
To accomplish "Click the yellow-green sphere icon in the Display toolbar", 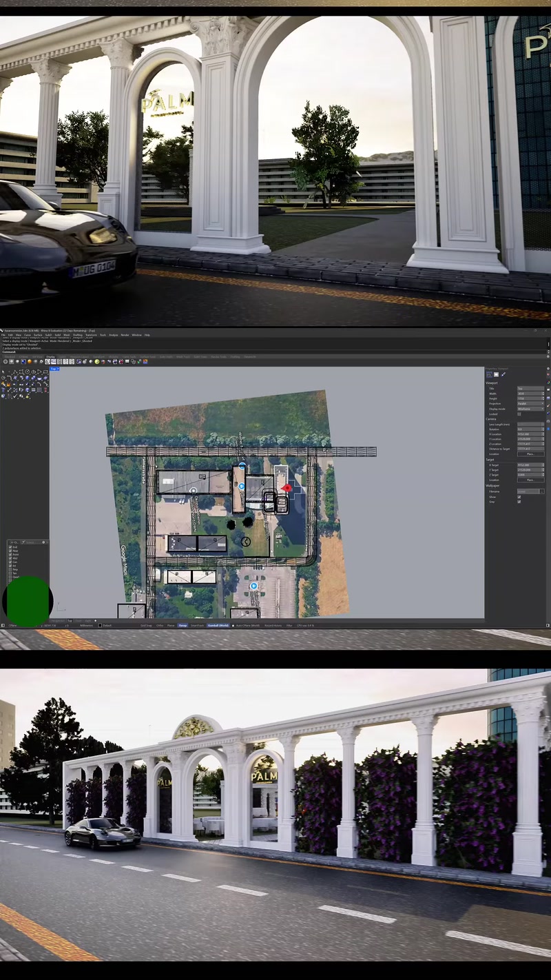I will tap(97, 362).
